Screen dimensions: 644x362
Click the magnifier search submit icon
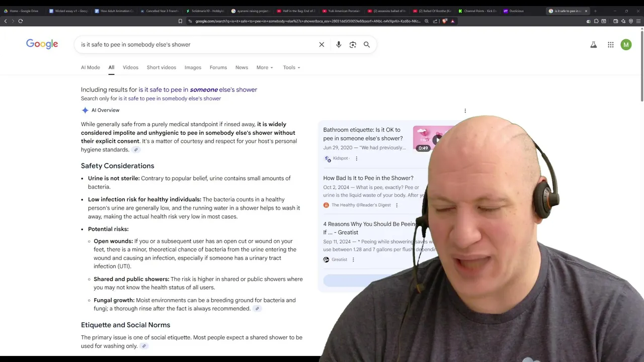pyautogui.click(x=367, y=45)
